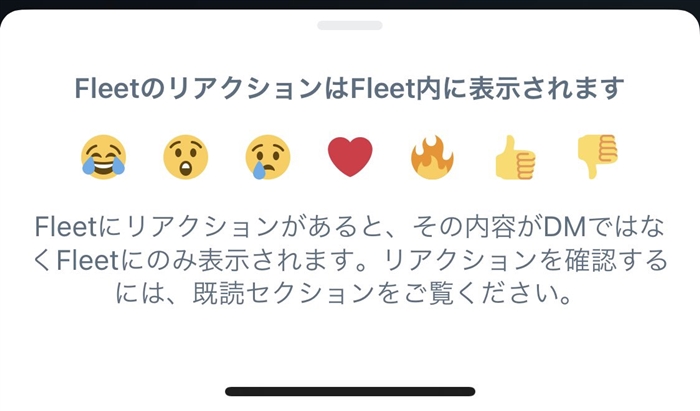Choose the crying sad face reaction
The height and width of the screenshot is (411, 700).
[267, 157]
